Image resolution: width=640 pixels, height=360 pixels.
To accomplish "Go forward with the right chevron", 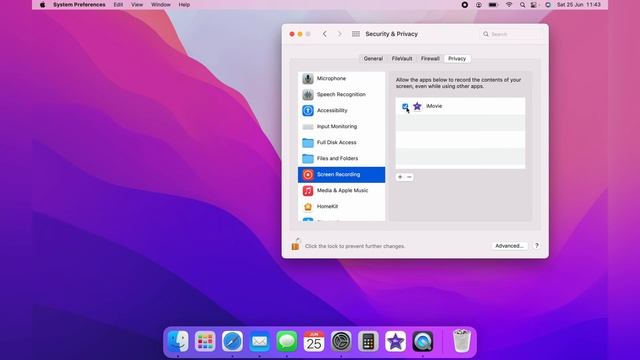I will coord(340,34).
